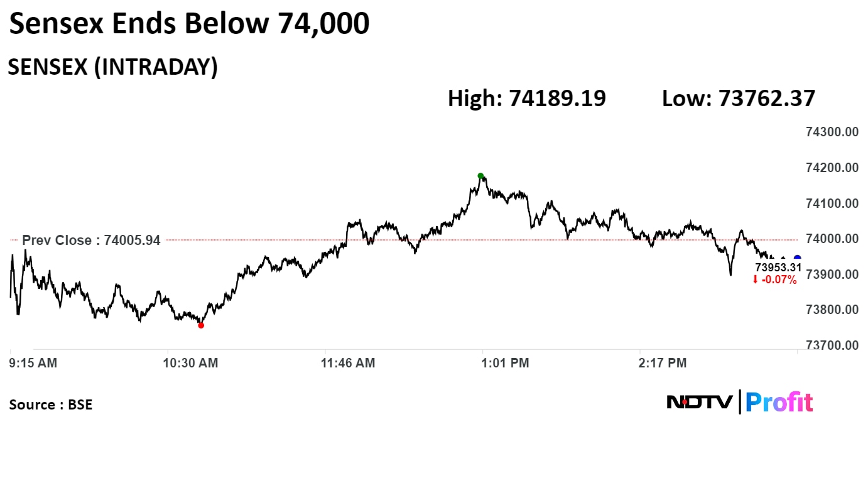The width and height of the screenshot is (868, 488).
Task: Click the High: 74189.19 value
Action: pyautogui.click(x=526, y=99)
